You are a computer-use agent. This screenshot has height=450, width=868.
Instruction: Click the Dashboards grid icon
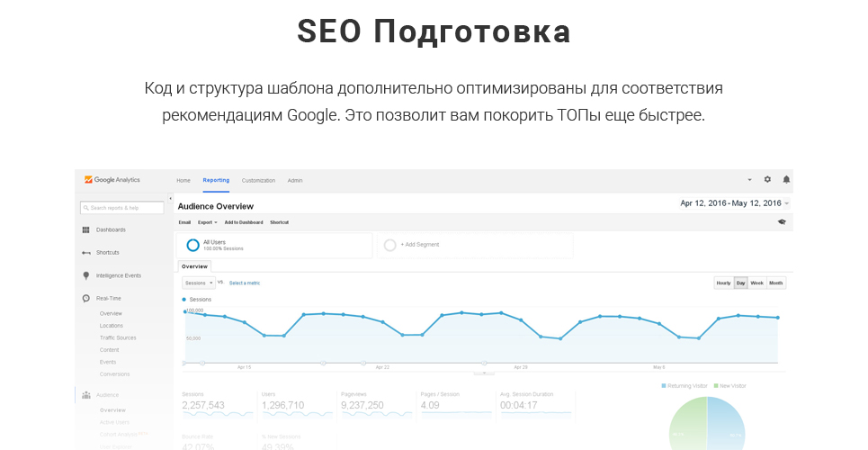[85, 229]
